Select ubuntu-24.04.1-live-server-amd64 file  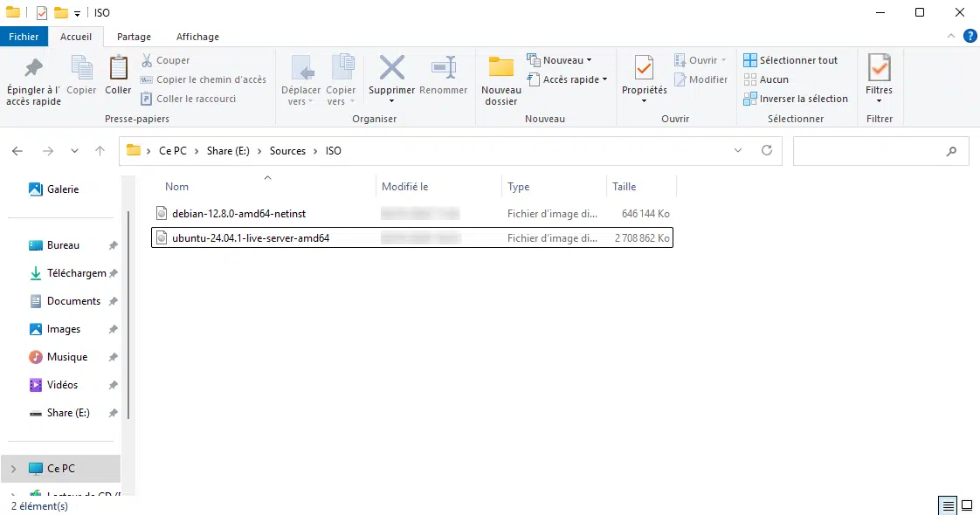click(x=412, y=237)
